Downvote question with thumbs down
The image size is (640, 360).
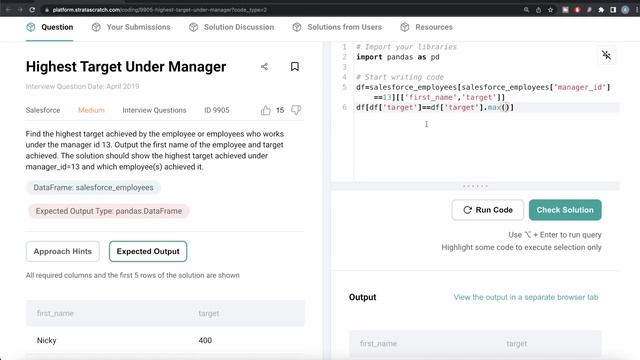[x=296, y=110]
